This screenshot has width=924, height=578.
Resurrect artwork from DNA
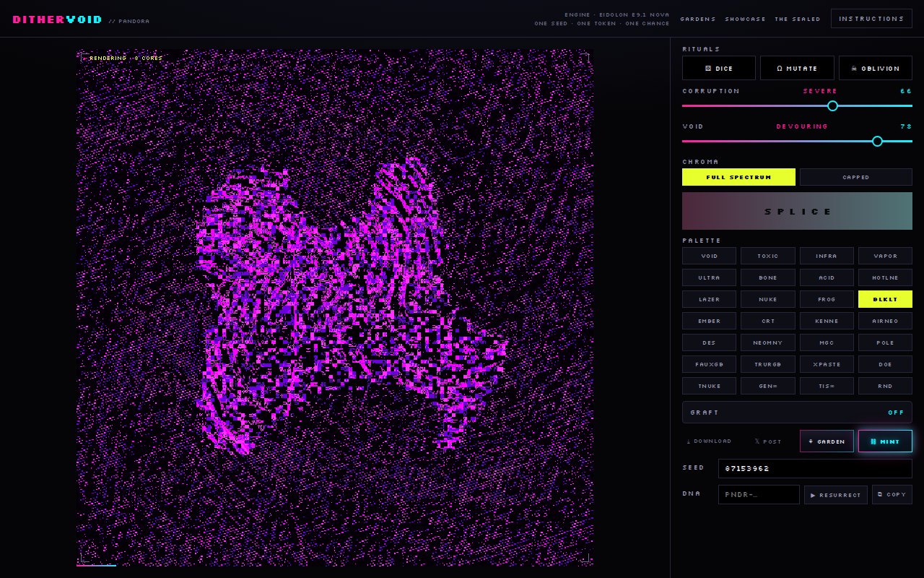(836, 495)
